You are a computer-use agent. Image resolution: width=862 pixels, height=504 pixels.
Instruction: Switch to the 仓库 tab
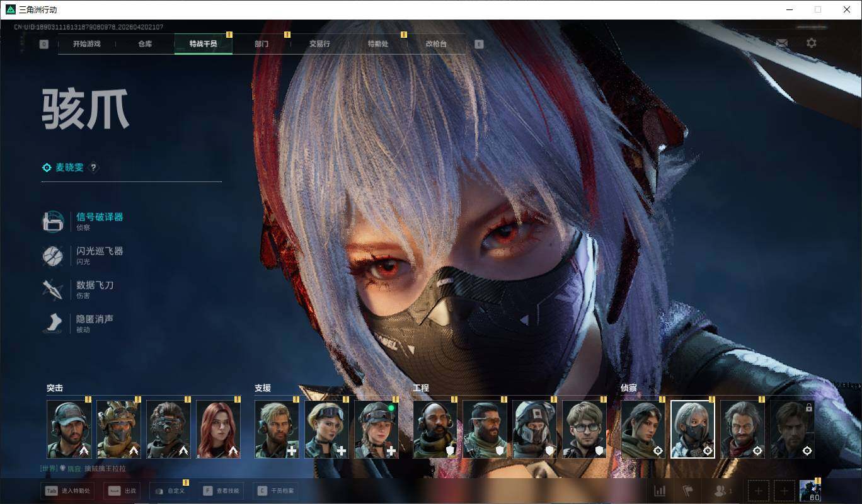pos(145,44)
